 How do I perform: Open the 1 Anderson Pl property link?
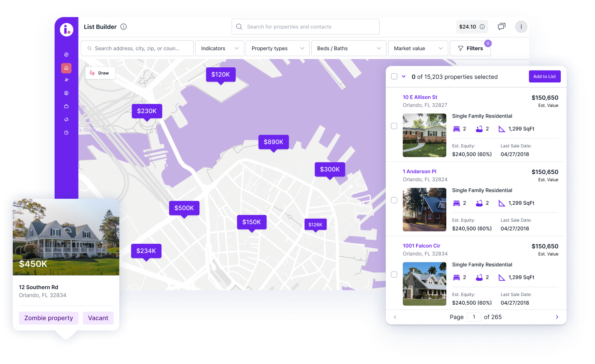tap(419, 172)
